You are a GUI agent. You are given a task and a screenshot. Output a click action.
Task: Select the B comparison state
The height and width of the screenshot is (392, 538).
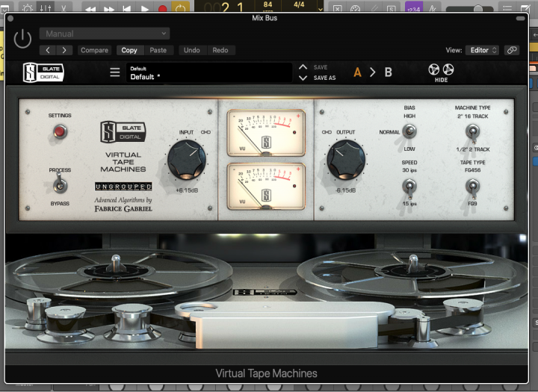[x=389, y=72]
